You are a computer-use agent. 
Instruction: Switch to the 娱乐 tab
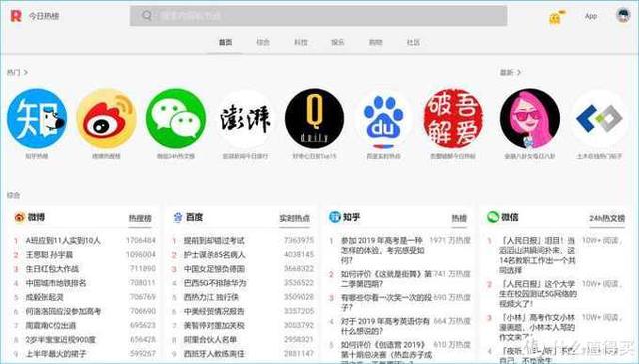click(337, 42)
